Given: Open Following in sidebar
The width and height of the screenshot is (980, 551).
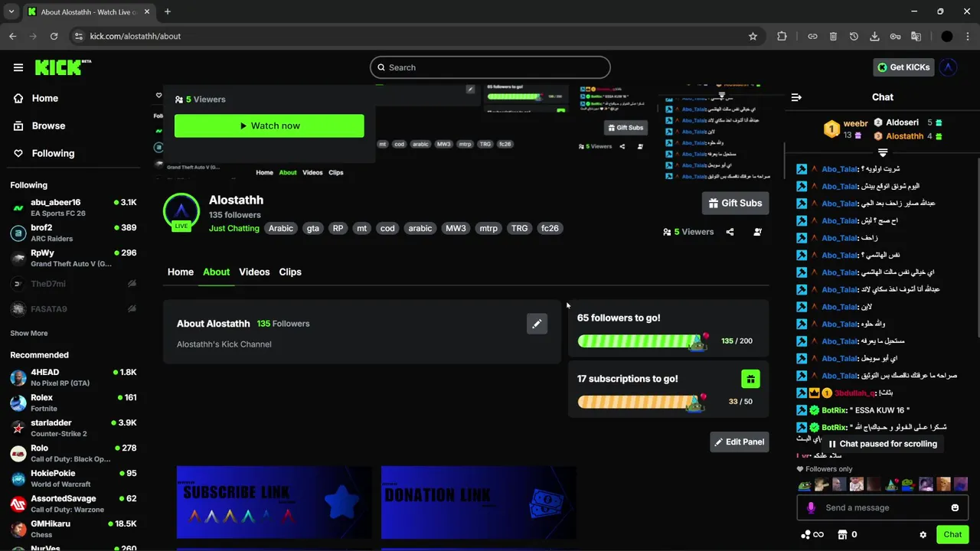Looking at the screenshot, I should 44,153.
